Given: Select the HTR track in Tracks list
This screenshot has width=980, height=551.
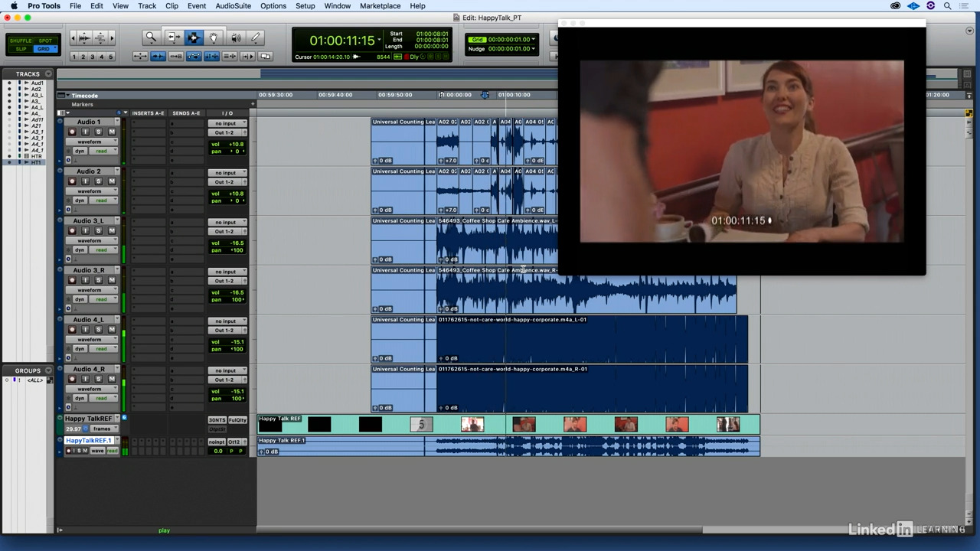Looking at the screenshot, I should click(x=36, y=157).
